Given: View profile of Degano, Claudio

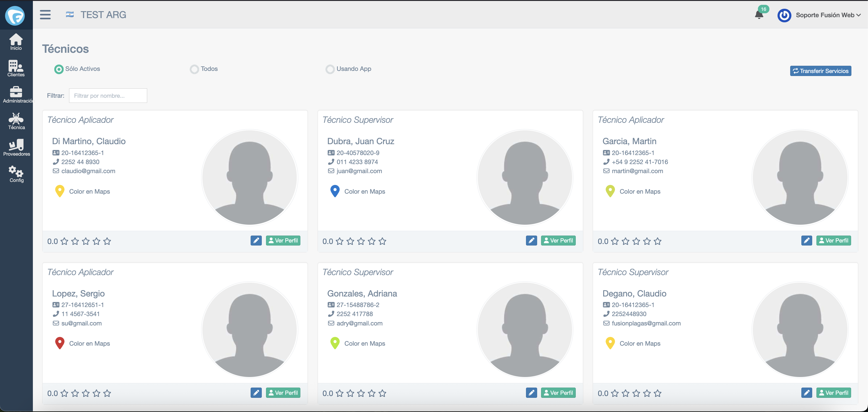Looking at the screenshot, I should click(x=834, y=393).
